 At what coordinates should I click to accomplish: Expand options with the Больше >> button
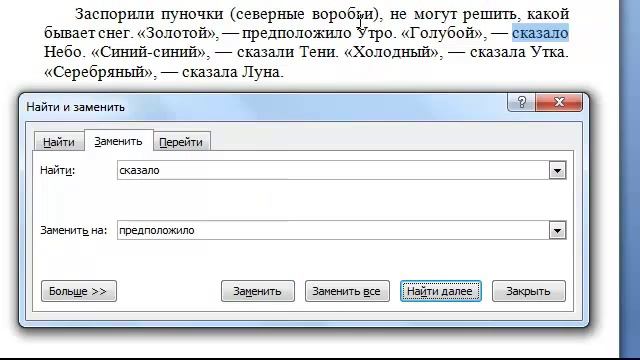79,291
